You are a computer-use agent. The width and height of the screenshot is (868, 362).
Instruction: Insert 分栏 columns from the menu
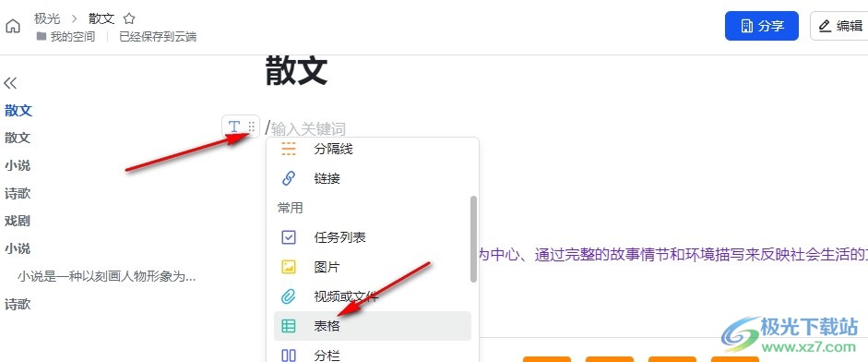[373, 355]
